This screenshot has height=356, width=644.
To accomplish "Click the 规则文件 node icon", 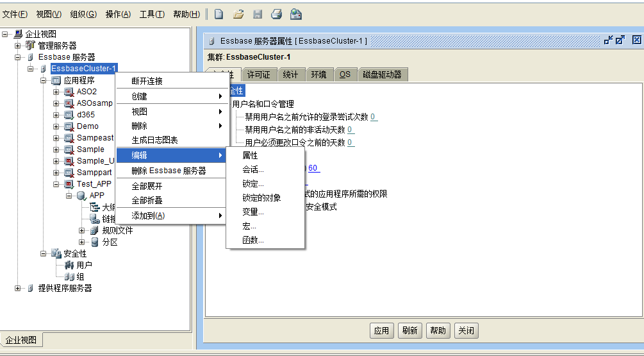I will coord(94,230).
